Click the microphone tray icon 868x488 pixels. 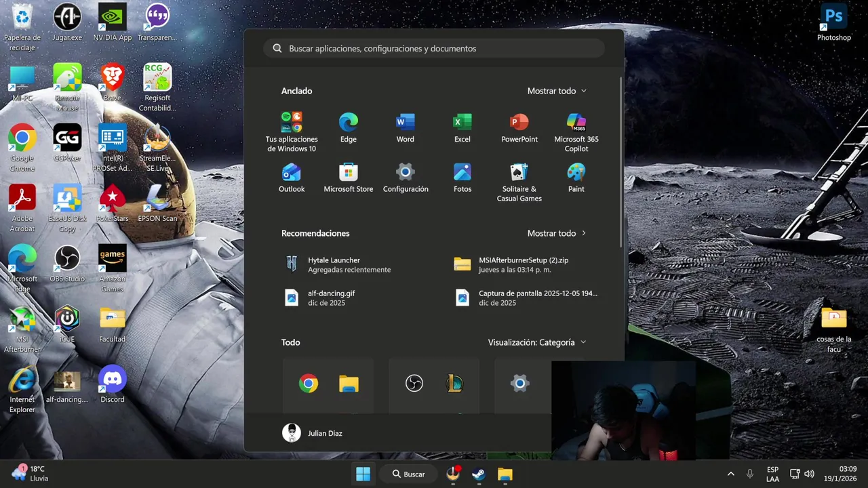(750, 474)
